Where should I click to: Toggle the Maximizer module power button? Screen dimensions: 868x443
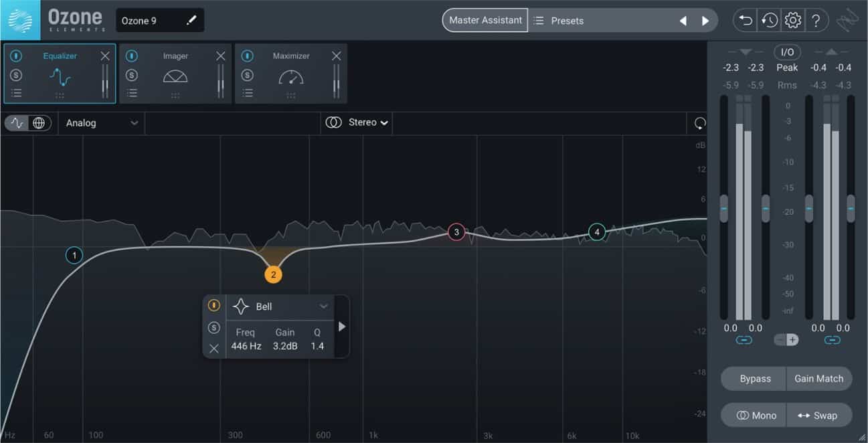click(x=248, y=56)
